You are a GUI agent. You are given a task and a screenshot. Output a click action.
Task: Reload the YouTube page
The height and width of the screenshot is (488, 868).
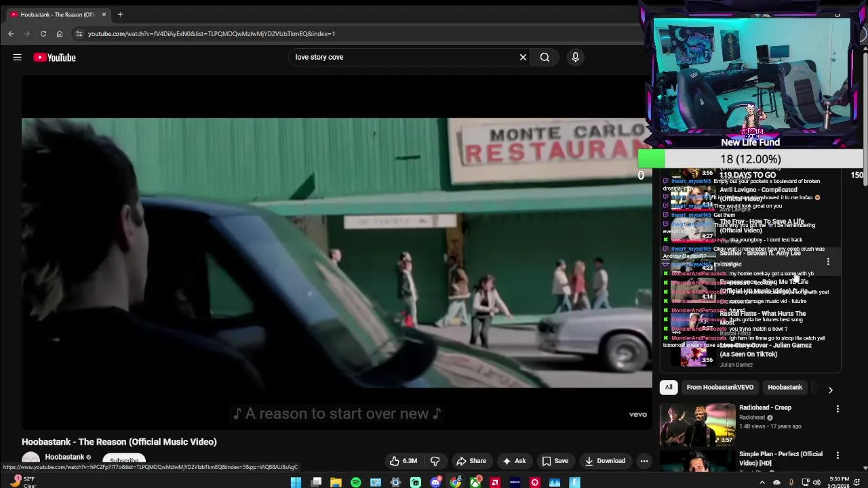[x=43, y=33]
